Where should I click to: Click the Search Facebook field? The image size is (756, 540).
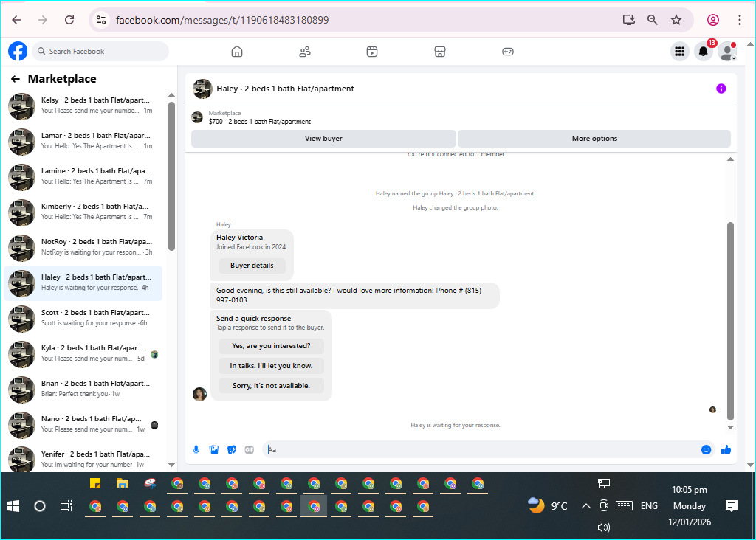point(100,51)
